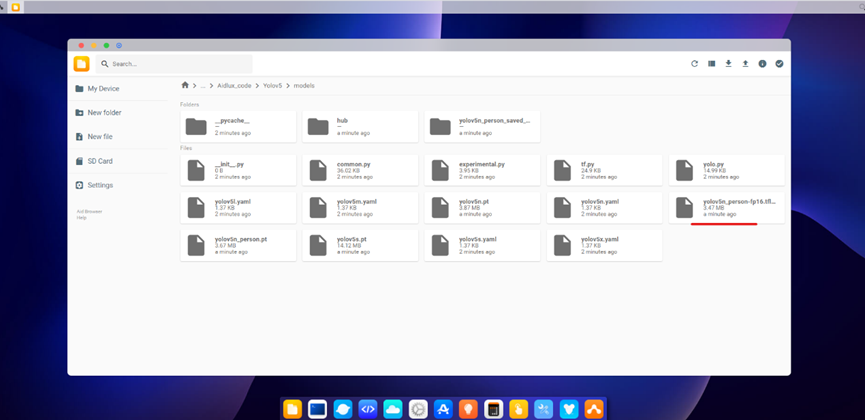Click the upload icon in the toolbar

click(745, 64)
